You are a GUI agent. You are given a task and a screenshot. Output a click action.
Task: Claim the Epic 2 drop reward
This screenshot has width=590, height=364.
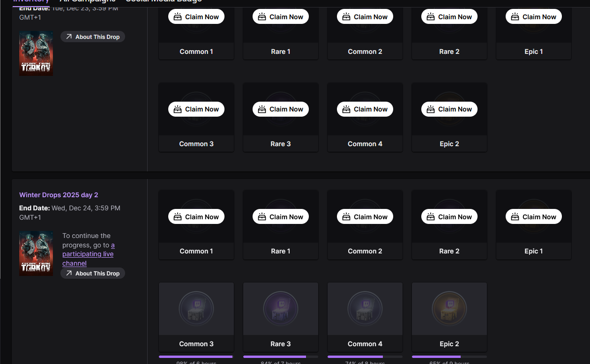click(449, 109)
